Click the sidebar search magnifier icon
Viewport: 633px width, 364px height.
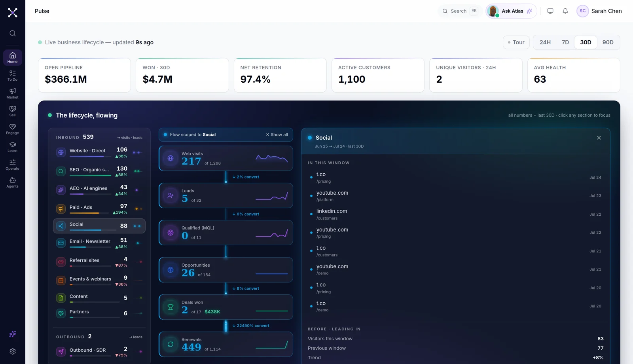13,33
